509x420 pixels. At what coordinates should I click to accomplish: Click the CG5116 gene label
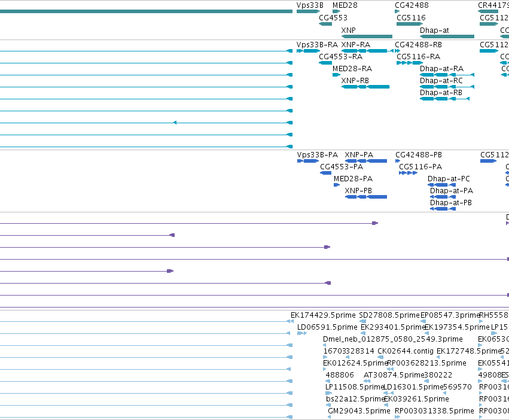tap(411, 17)
